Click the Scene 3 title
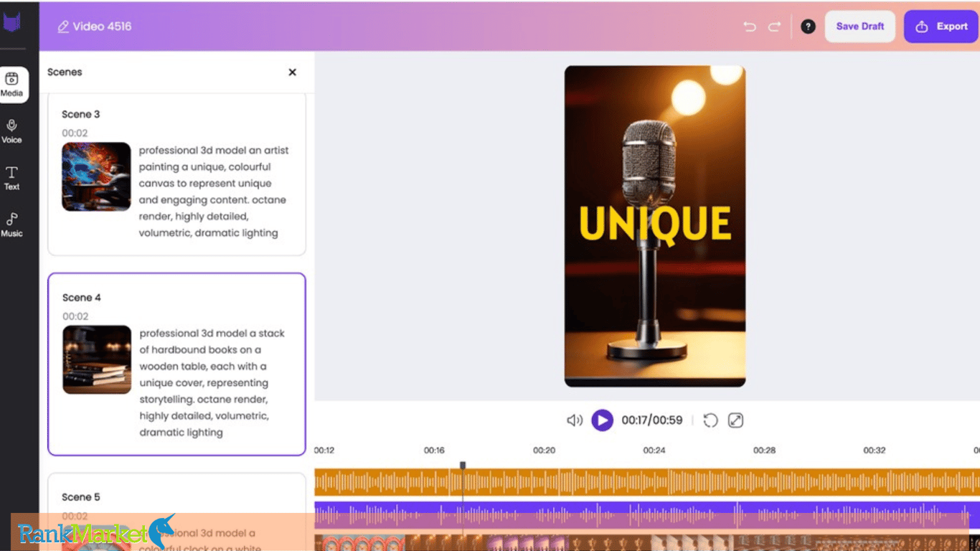Screen dimensions: 980x551 81,114
